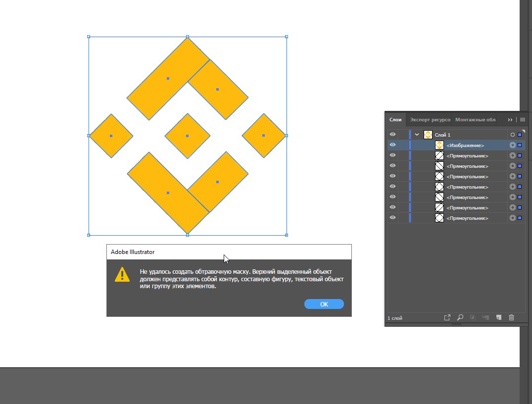532x404 pixels.
Task: Hide the topmost Прямоугольник sublayer via its eye
Action: 392,155
